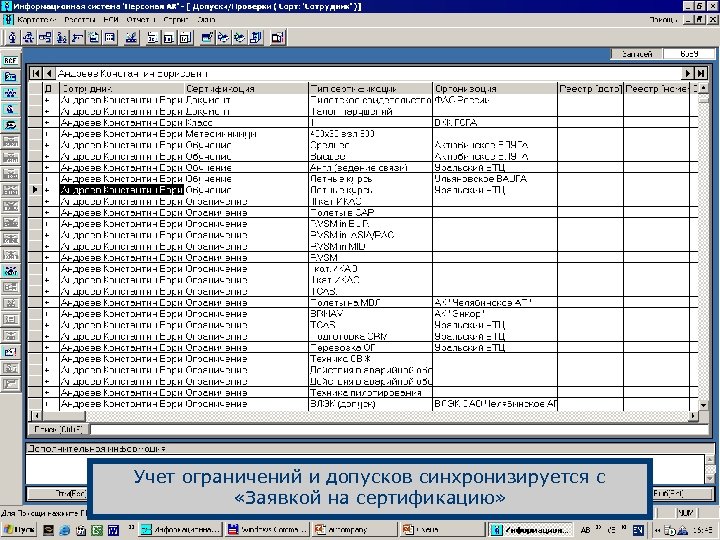Click the last toolbar icon with red door

[x=278, y=38]
